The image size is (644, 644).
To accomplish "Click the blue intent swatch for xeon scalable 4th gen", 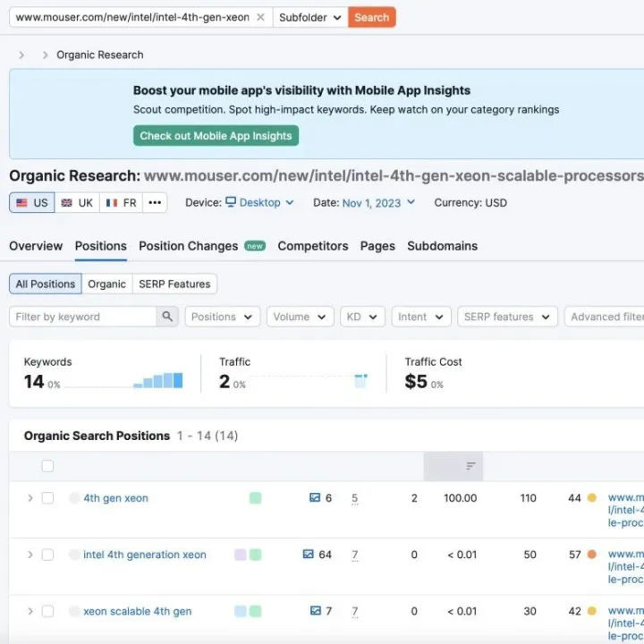I will [240, 611].
